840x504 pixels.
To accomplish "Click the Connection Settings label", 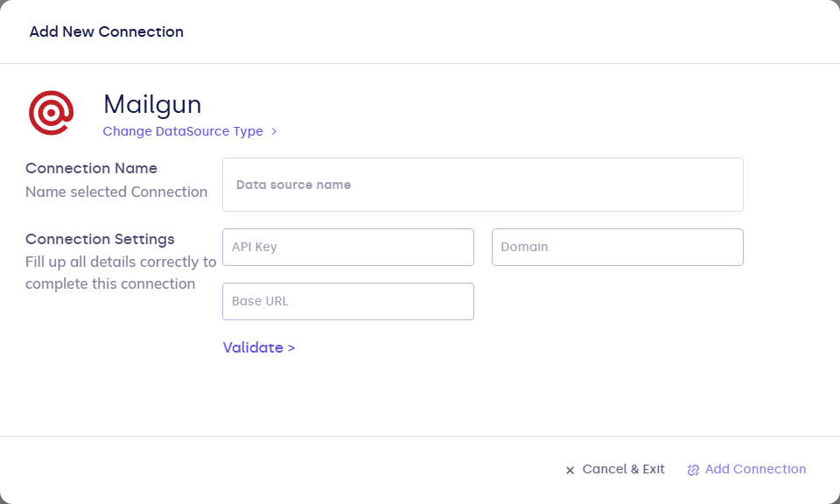I will click(100, 239).
